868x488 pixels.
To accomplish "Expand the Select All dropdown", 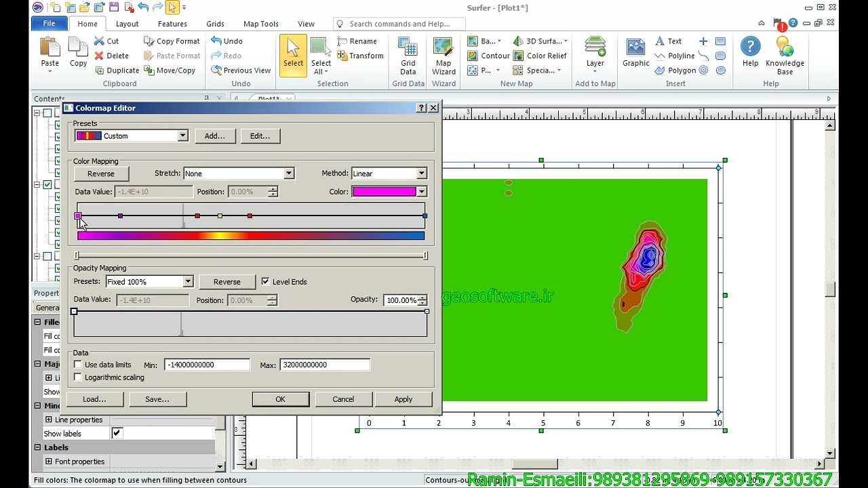I will click(325, 72).
